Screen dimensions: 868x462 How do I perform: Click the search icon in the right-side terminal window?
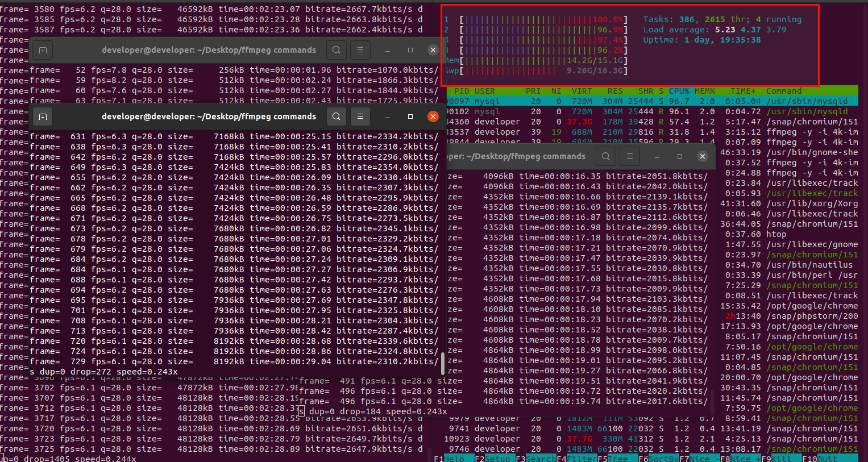[x=607, y=156]
